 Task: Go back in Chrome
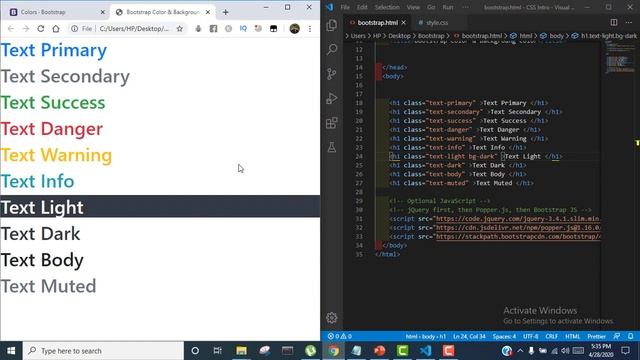click(x=11, y=29)
